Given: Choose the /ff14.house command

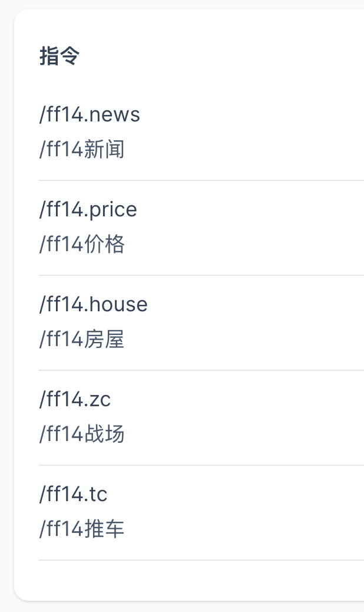Looking at the screenshot, I should pyautogui.click(x=93, y=304).
